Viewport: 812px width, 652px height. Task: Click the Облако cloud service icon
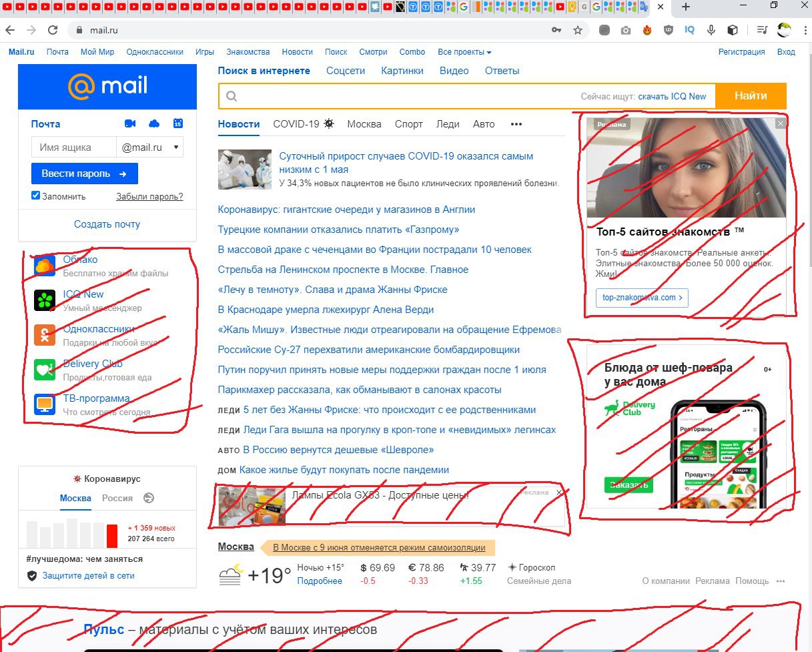[45, 265]
